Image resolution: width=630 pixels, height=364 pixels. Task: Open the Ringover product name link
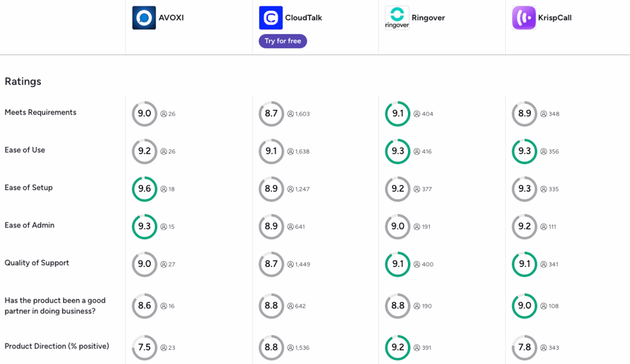pyautogui.click(x=428, y=18)
